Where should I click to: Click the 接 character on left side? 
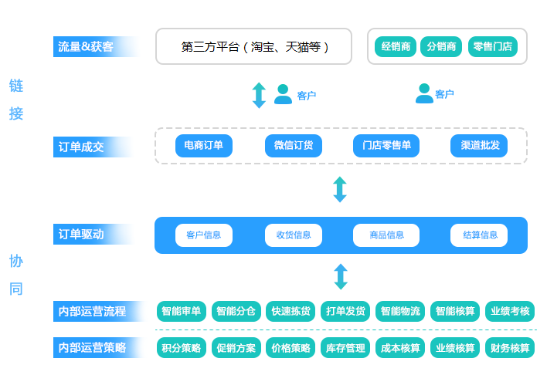[x=16, y=113]
